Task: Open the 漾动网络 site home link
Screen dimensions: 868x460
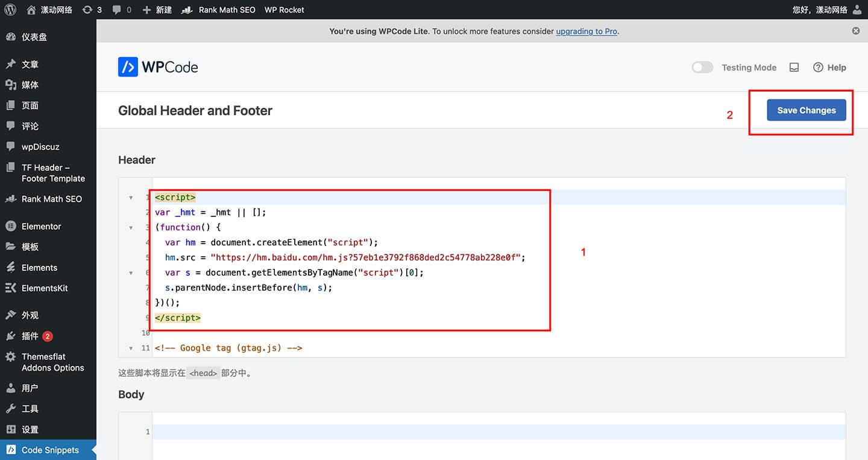Action: pyautogui.click(x=49, y=10)
